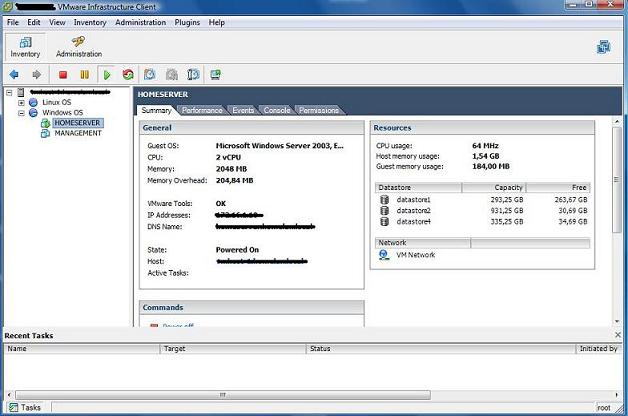Select Linux OS in the inventory tree
Viewport: 628px width, 416px height.
pos(56,102)
